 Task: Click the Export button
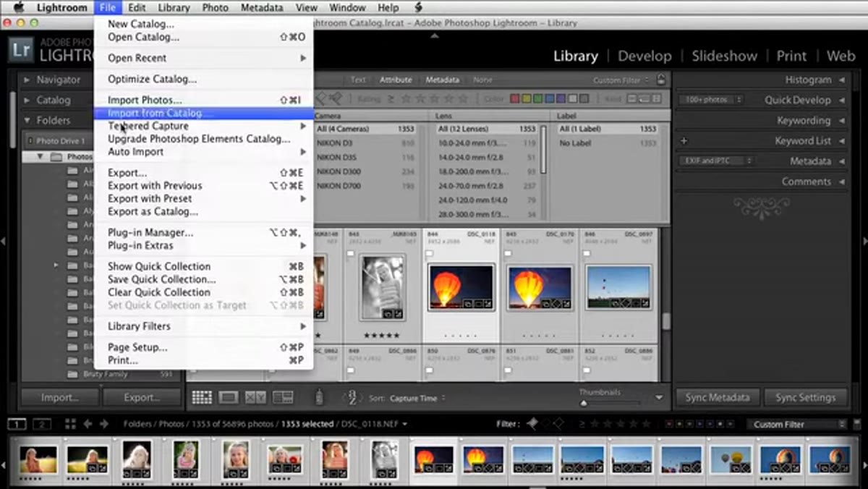click(x=142, y=397)
